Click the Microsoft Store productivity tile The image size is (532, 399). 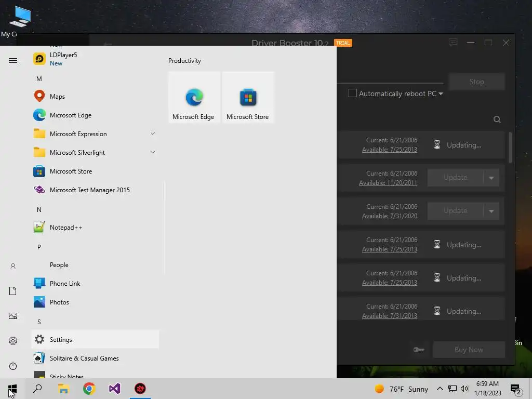[x=248, y=97]
